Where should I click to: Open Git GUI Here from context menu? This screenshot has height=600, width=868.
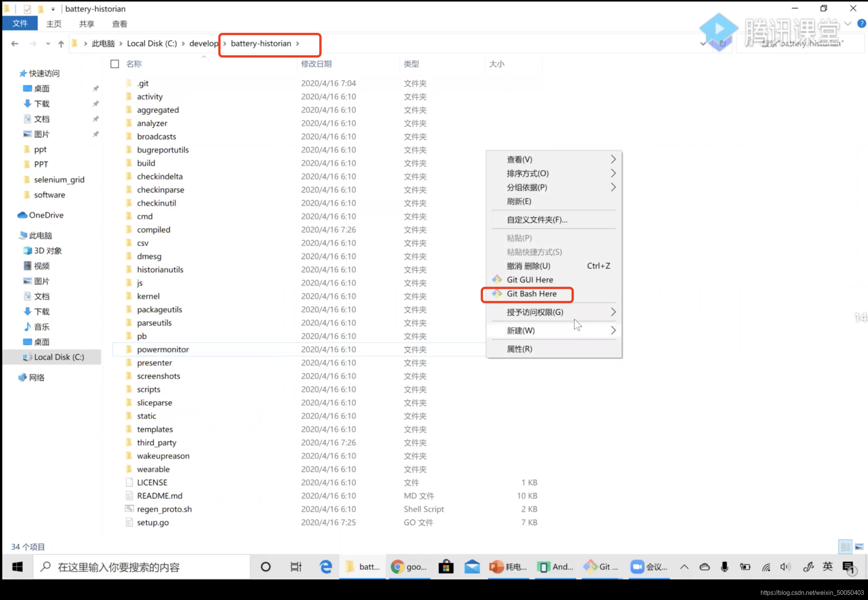coord(529,280)
